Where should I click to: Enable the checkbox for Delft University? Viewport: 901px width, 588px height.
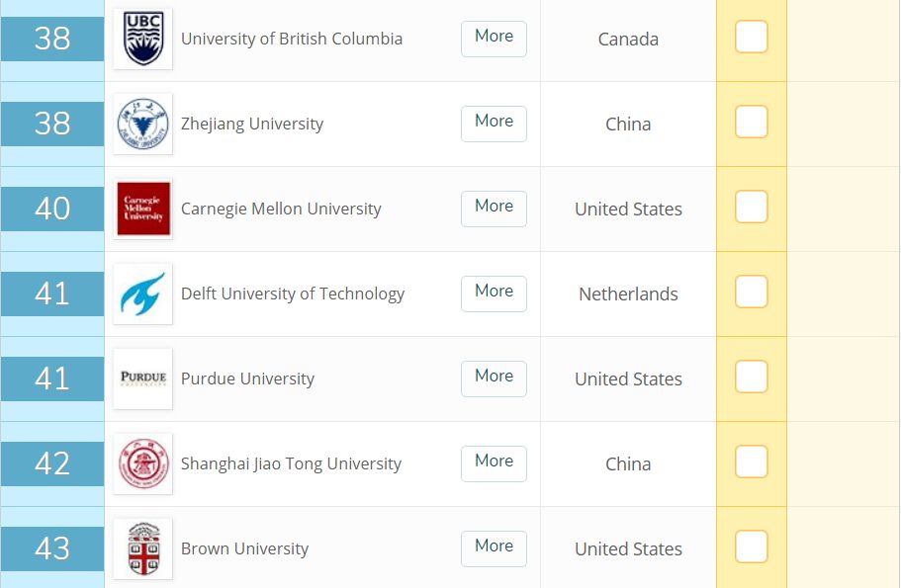[752, 293]
